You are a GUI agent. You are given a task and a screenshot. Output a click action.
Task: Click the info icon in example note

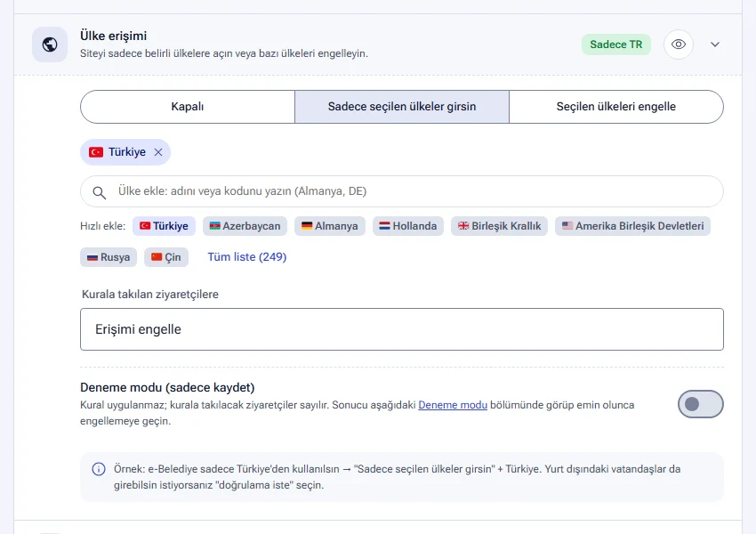[99, 469]
